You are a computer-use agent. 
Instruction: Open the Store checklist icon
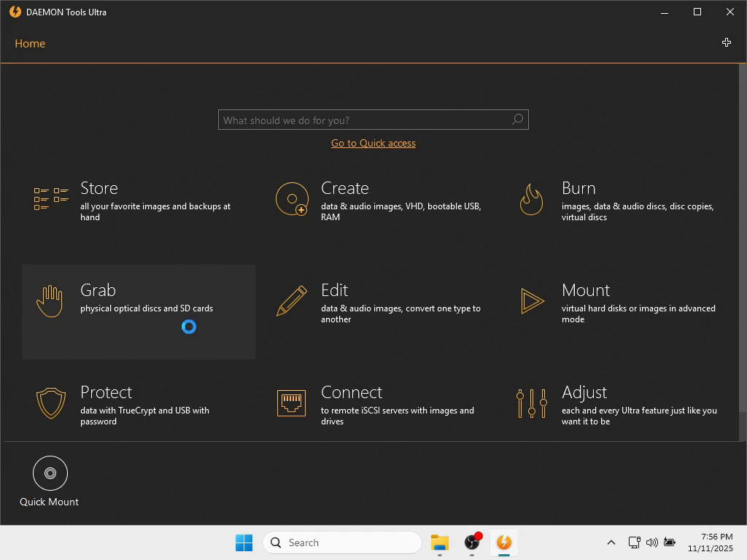click(51, 199)
